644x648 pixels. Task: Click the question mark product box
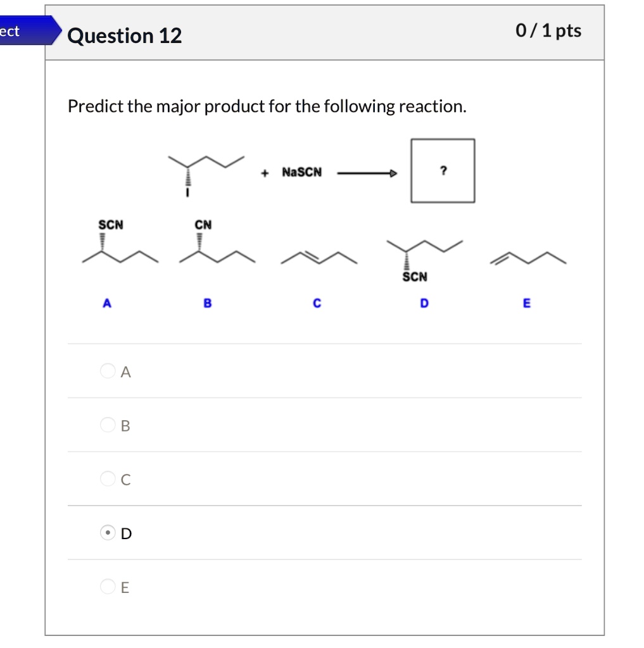point(443,170)
